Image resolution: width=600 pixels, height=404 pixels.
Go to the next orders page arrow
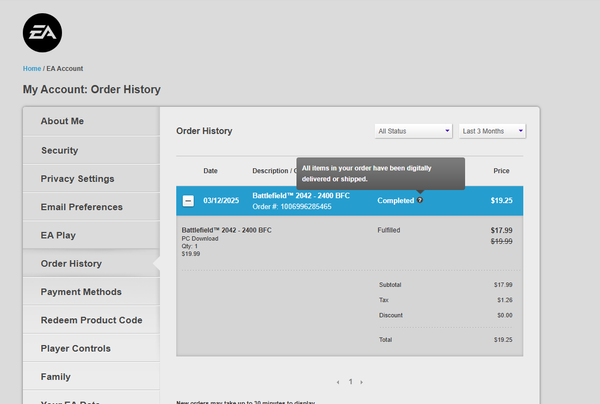pos(361,382)
